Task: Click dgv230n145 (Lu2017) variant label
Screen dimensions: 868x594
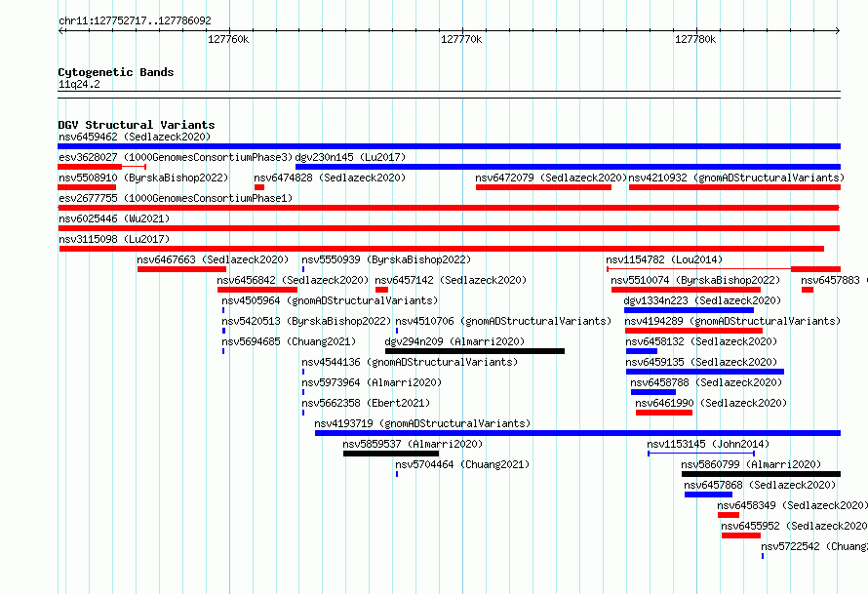Action: (350, 157)
